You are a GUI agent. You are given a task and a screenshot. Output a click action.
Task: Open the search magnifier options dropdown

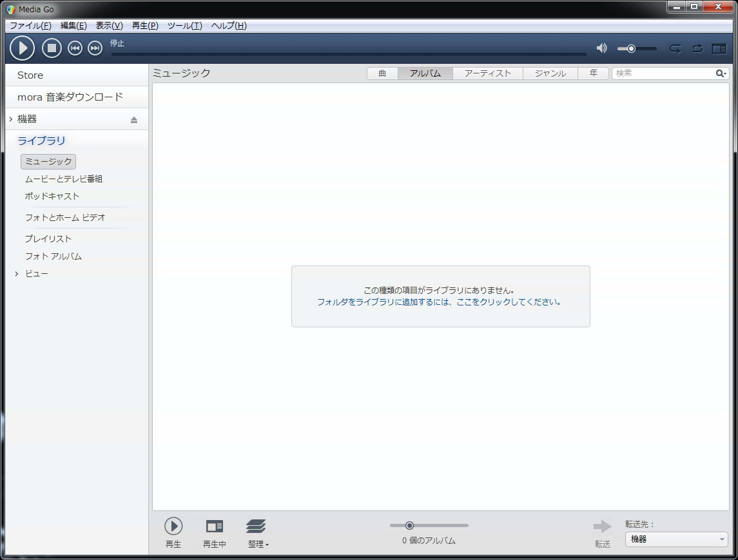pos(721,73)
